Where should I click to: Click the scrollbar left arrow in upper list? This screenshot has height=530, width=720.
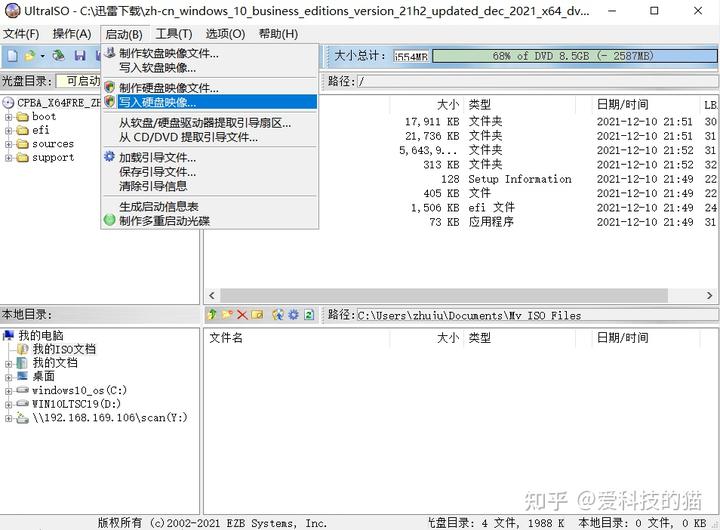pyautogui.click(x=212, y=295)
